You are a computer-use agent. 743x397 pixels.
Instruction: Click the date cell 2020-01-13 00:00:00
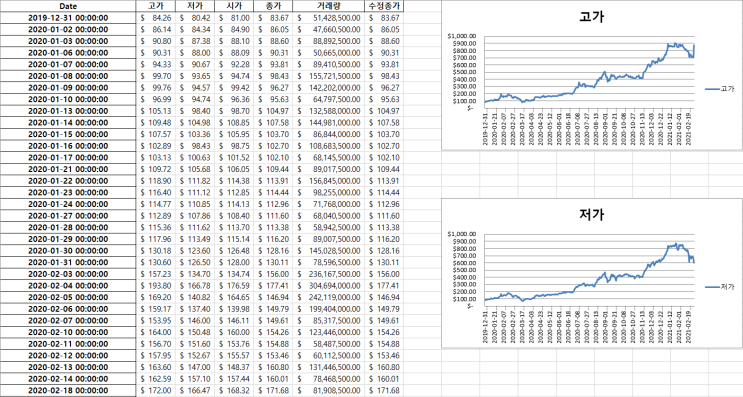[x=68, y=111]
